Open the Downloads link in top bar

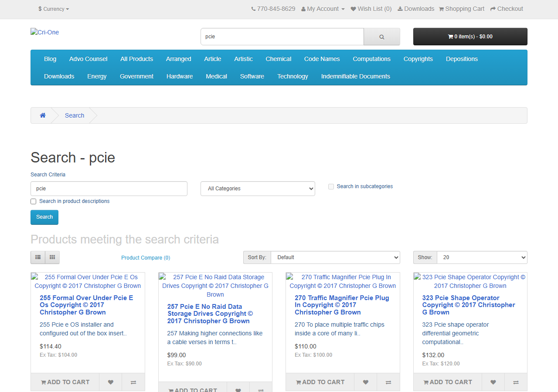[416, 9]
